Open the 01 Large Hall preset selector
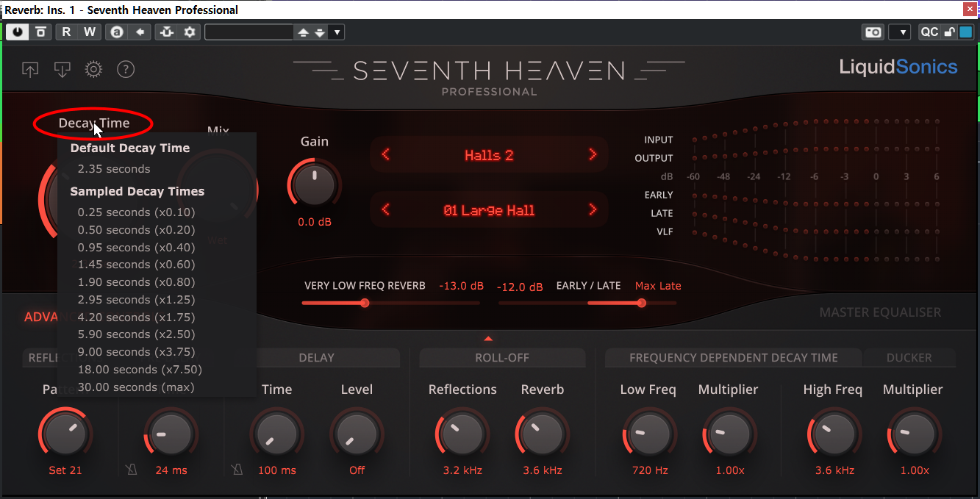The image size is (980, 499). pos(489,210)
